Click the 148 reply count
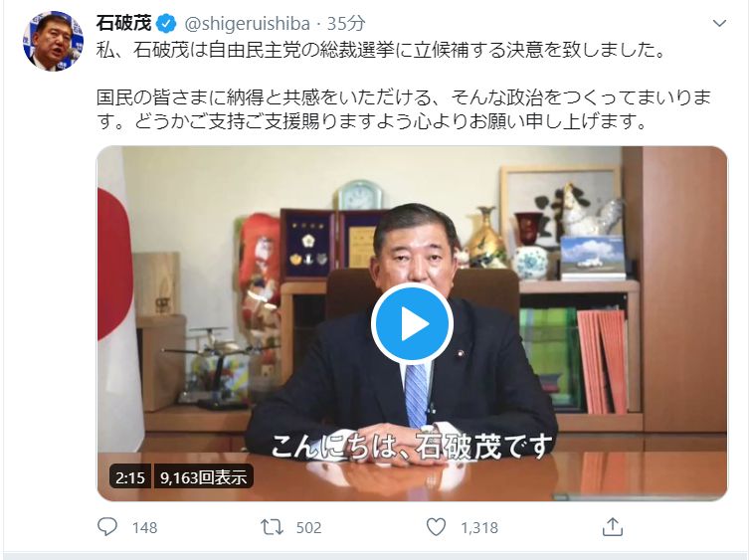Screen dimensions: 750x560 tap(145, 527)
